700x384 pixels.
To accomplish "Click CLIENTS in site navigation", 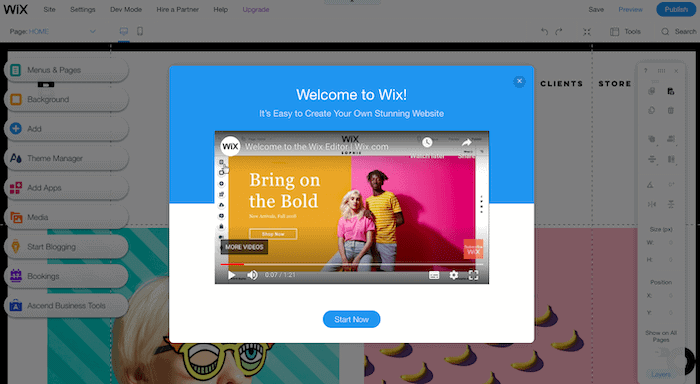I will [x=562, y=83].
